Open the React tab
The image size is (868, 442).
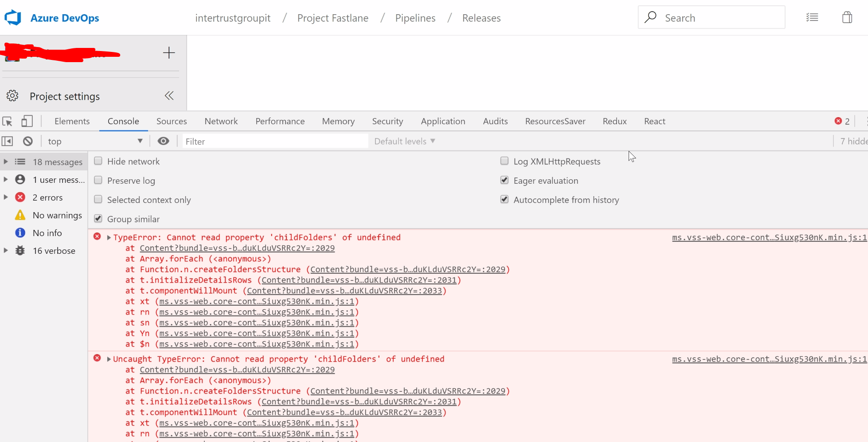click(655, 121)
